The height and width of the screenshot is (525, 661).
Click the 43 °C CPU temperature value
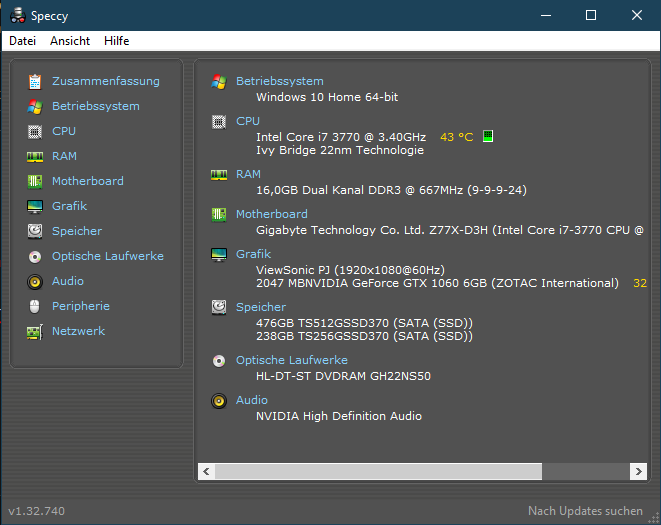click(457, 137)
